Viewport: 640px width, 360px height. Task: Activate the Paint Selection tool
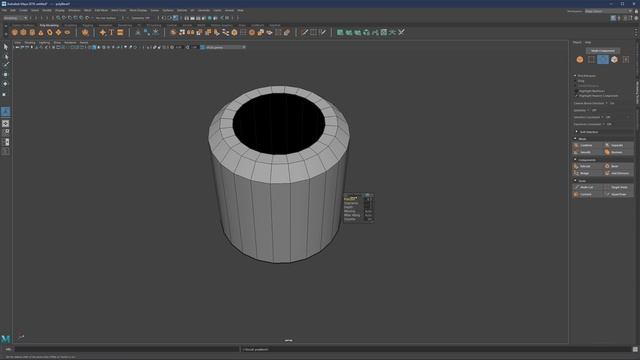coord(5,65)
